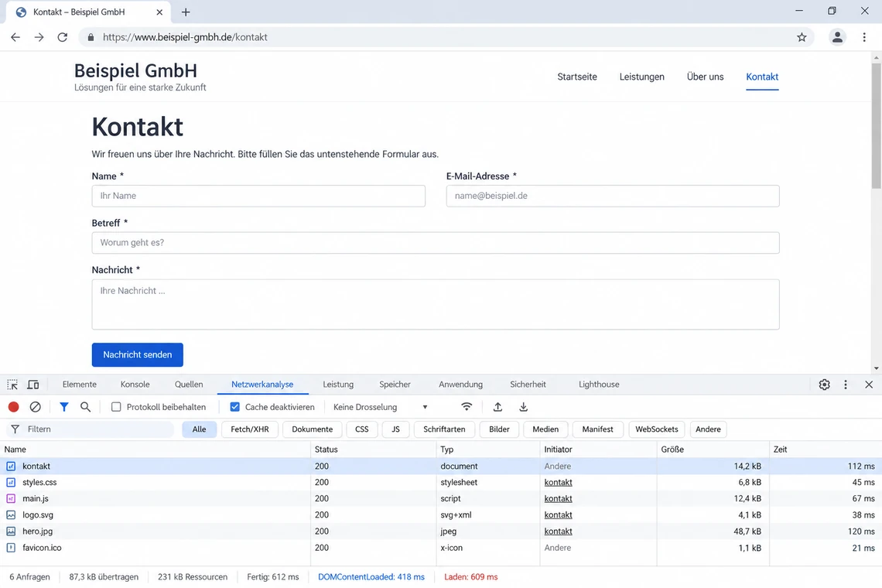882x588 pixels.
Task: Click the Ihr Name input field
Action: click(258, 196)
